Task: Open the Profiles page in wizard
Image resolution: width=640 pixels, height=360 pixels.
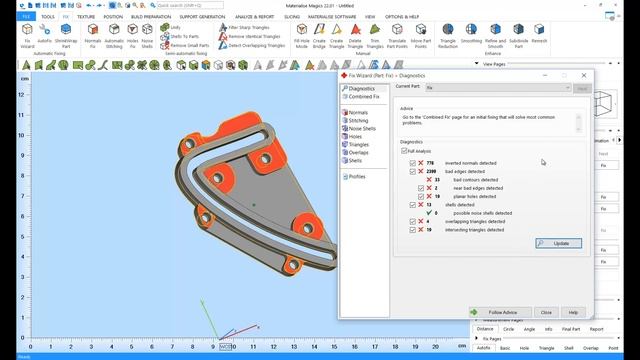Action: 353,177
